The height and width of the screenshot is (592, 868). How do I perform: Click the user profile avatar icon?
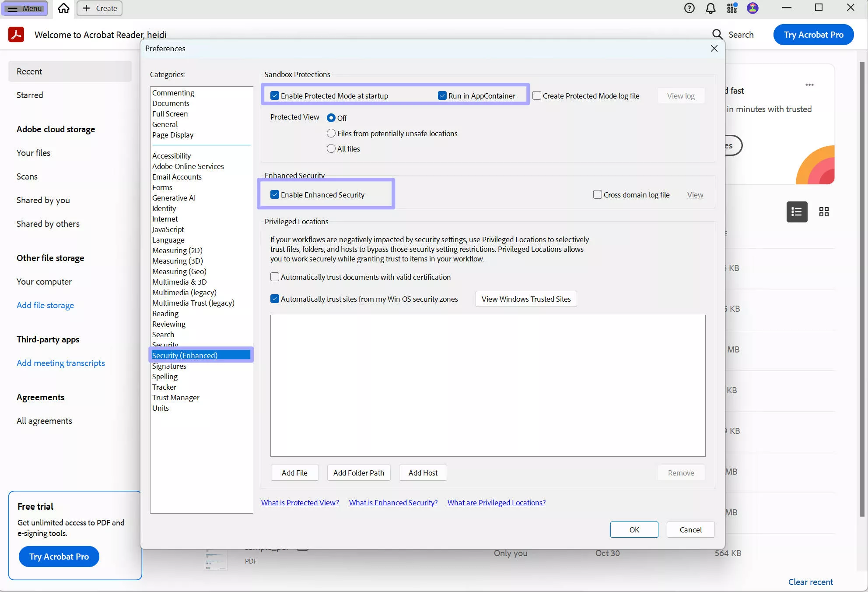(751, 8)
